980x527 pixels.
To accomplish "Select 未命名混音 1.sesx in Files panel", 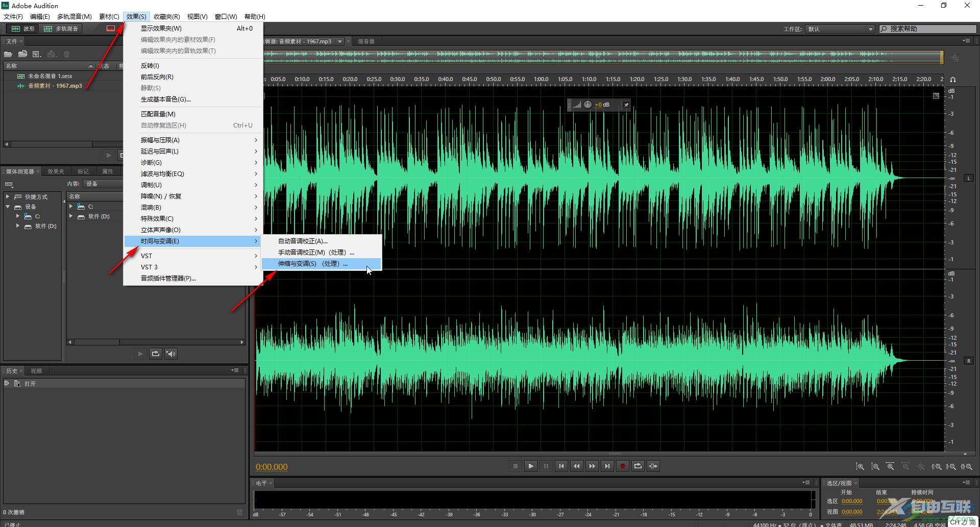I will pos(50,76).
